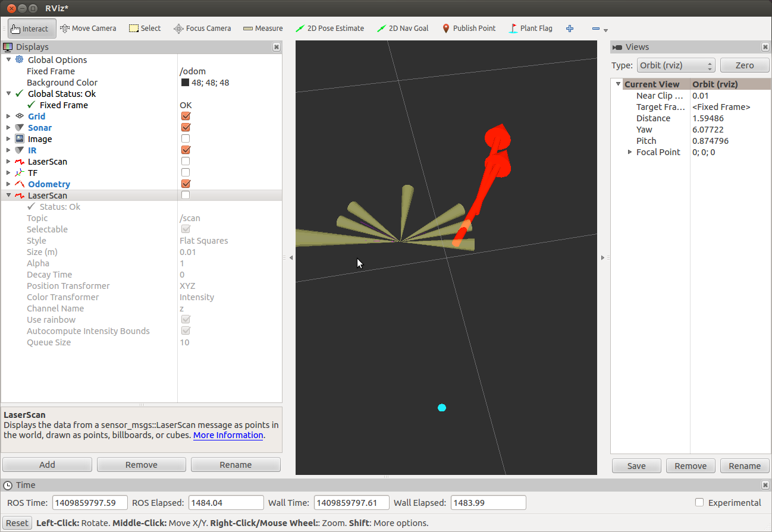The image size is (772, 532).
Task: Enable the Image display checkbox
Action: pyautogui.click(x=186, y=138)
